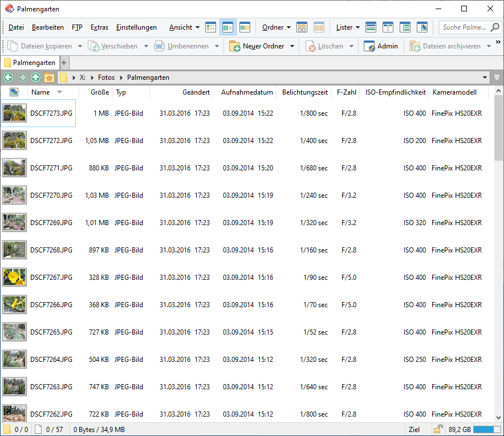
Task: Select file DSCF7264.JPG by name
Action: (51, 360)
